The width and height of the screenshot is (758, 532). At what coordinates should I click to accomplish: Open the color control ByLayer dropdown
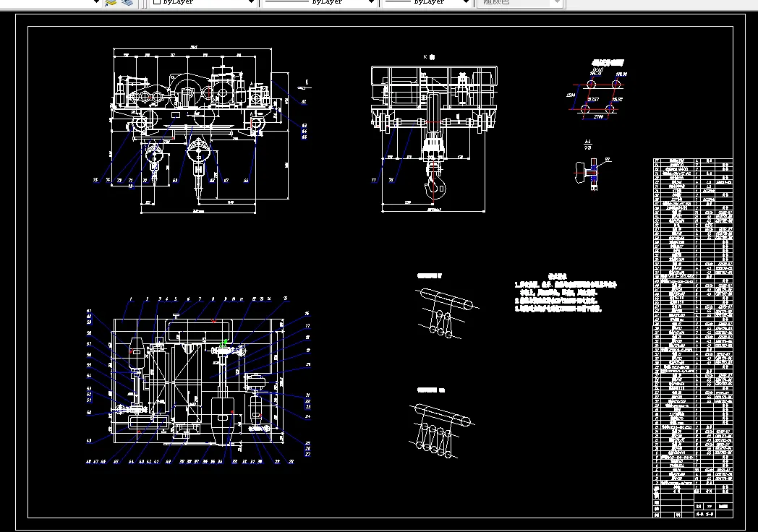pyautogui.click(x=203, y=2)
